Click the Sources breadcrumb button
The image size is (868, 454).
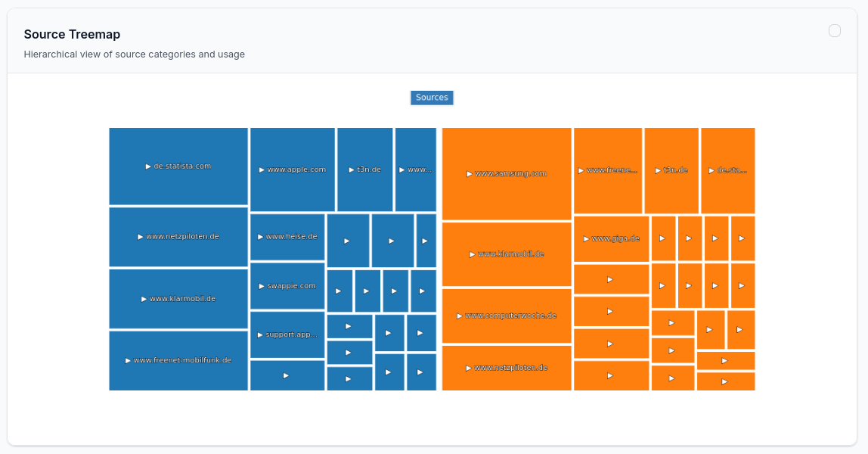432,97
